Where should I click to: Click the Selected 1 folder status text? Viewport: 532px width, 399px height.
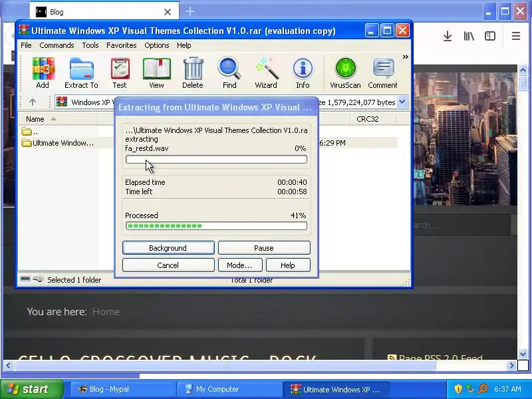pos(74,280)
